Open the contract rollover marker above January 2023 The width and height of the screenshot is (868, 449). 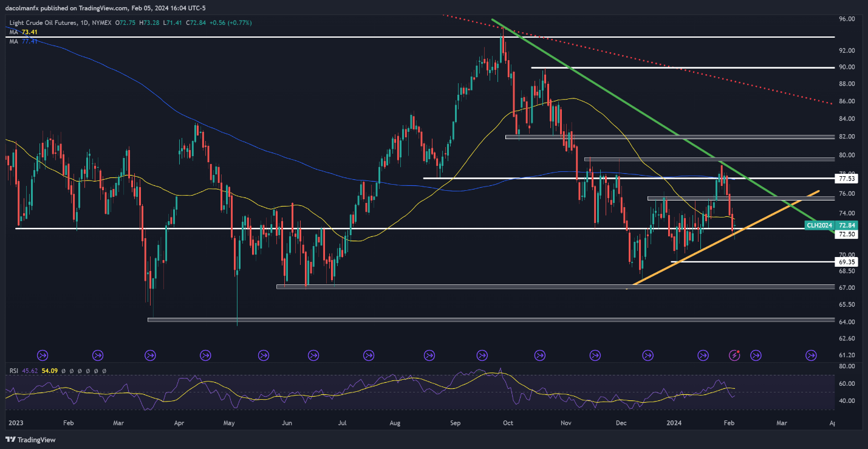click(43, 354)
